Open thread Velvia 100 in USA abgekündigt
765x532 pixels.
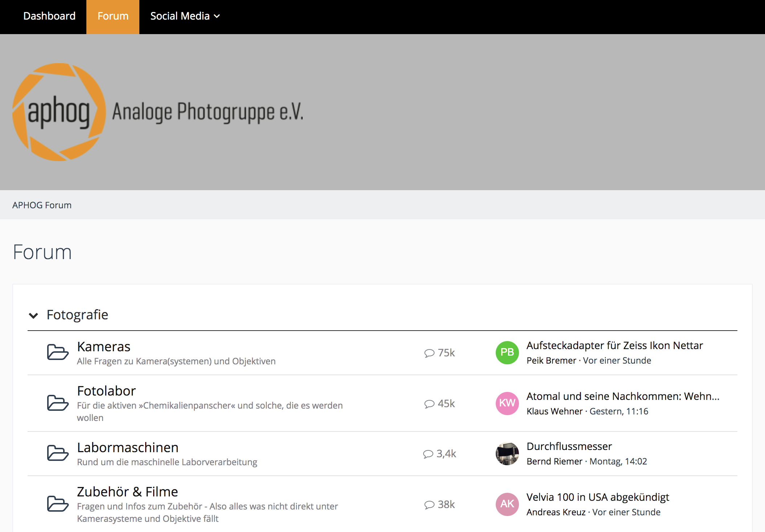[598, 497]
